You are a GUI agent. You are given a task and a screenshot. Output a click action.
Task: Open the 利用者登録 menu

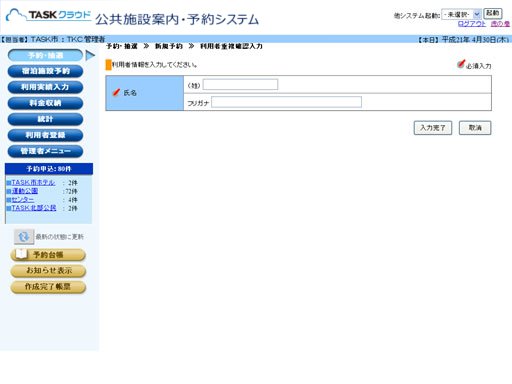click(x=45, y=135)
